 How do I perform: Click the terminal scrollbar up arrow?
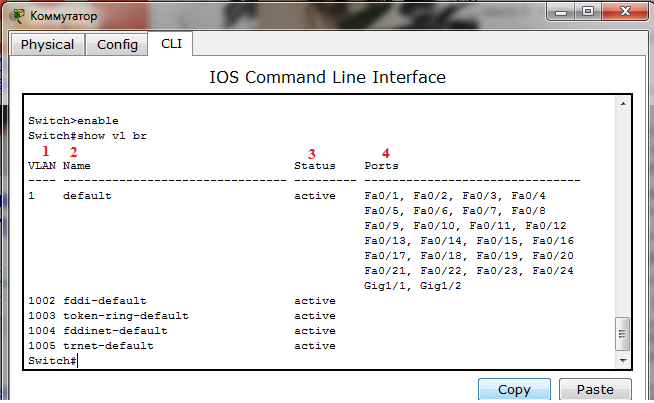tap(623, 104)
